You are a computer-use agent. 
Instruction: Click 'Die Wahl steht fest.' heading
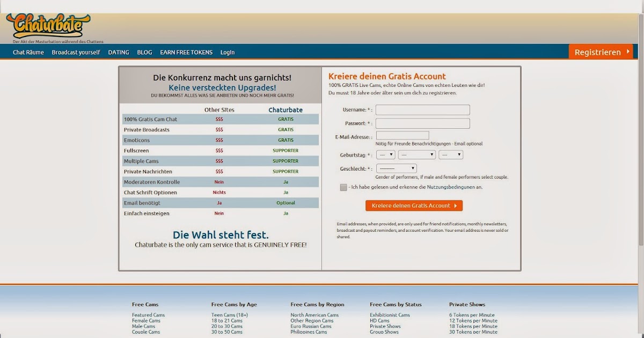221,235
